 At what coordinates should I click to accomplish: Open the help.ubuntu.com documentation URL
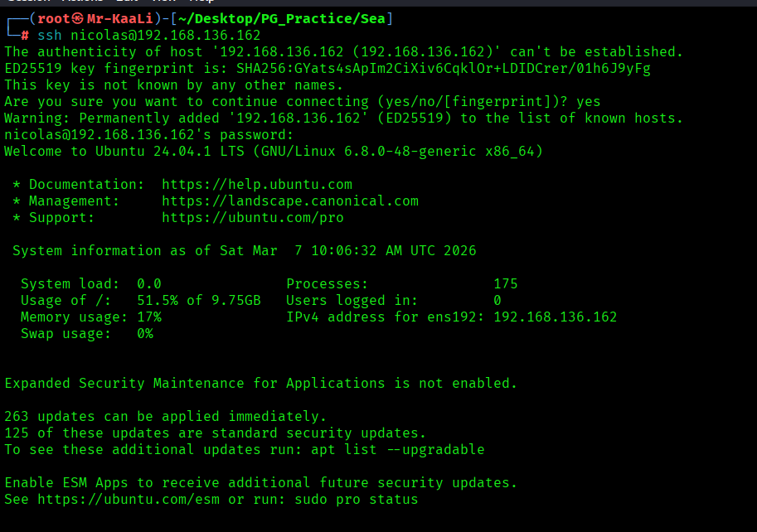pyautogui.click(x=256, y=184)
